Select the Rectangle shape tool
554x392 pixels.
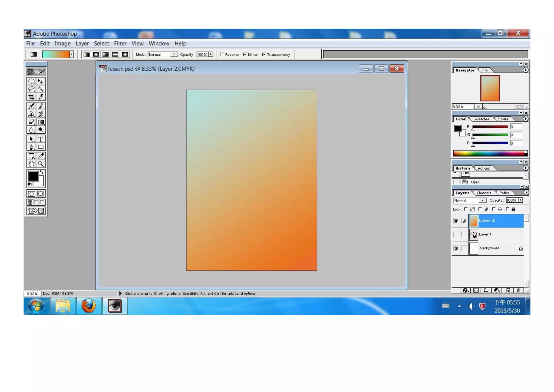[41, 147]
